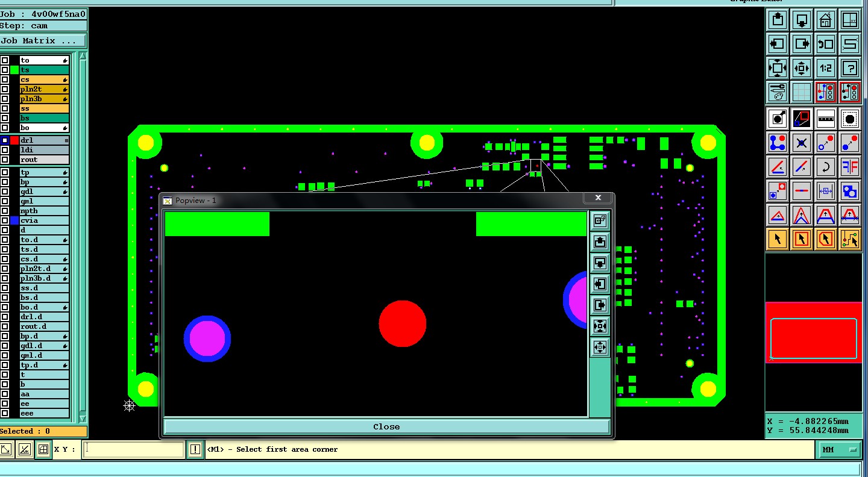
Task: Click the Home view icon
Action: pos(826,20)
